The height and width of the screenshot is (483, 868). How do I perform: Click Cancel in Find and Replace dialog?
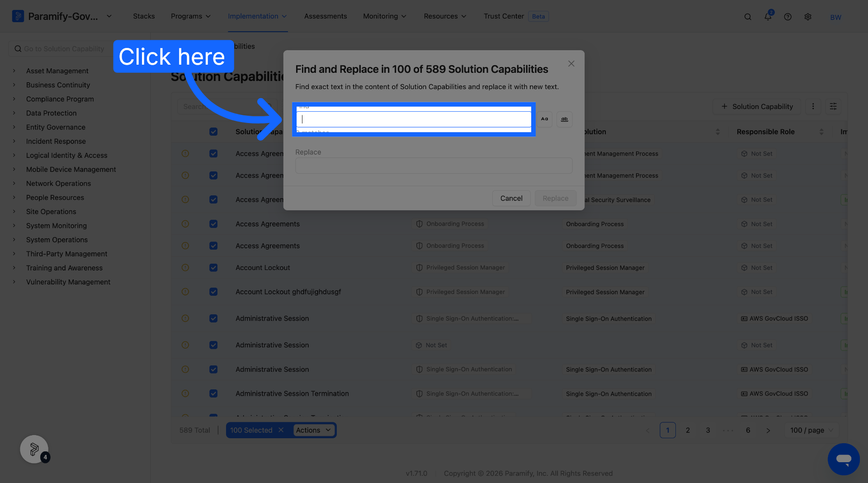(x=511, y=198)
